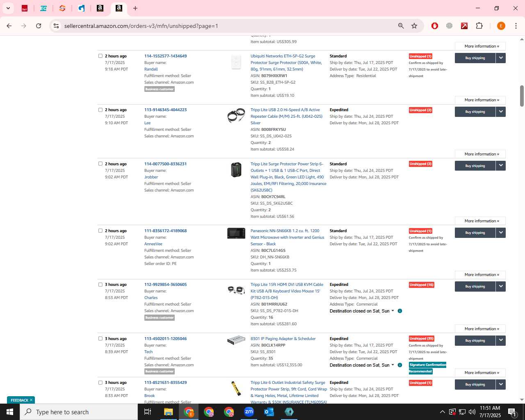Click taskbar Type here to search box

point(79,412)
